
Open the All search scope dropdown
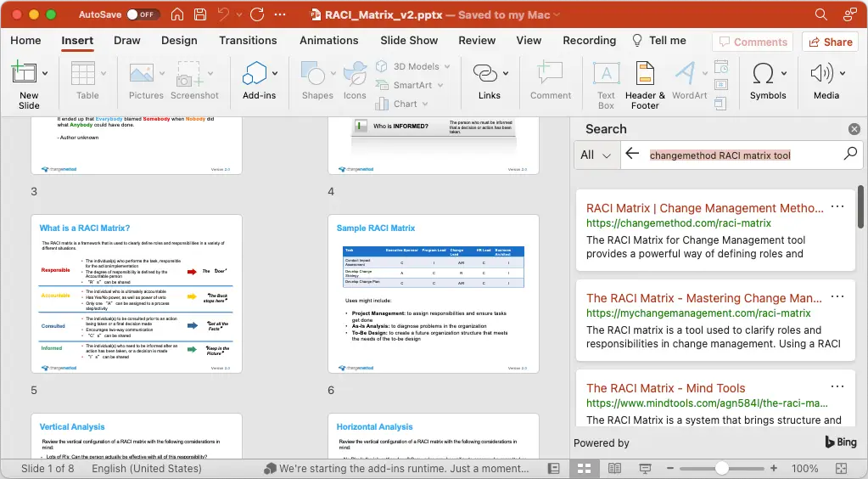point(596,155)
